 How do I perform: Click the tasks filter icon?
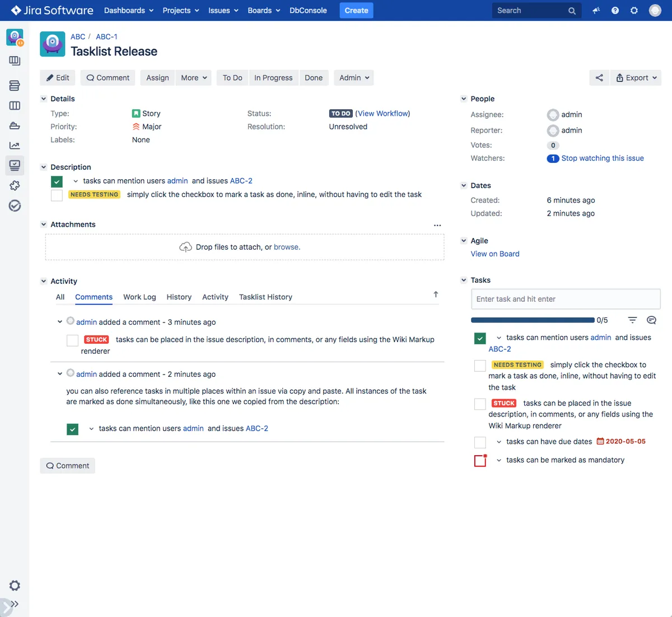coord(632,320)
